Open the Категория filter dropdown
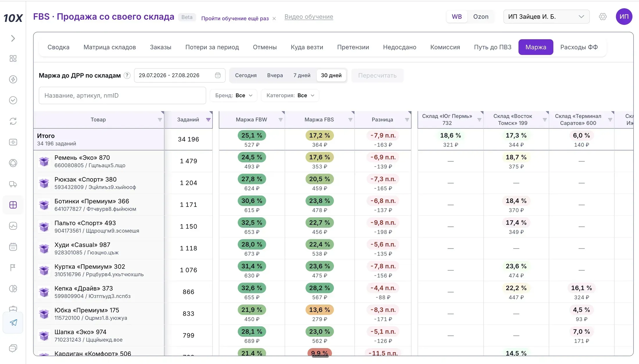The height and width of the screenshot is (364, 639). (x=290, y=95)
